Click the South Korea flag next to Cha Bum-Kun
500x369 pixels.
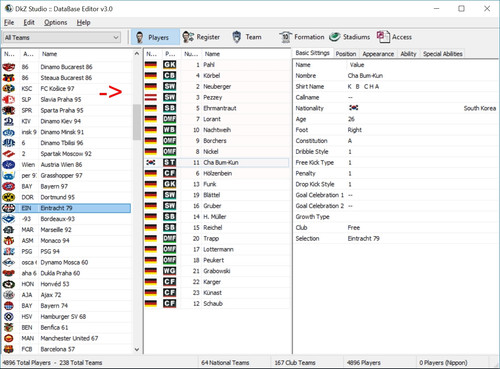(151, 162)
